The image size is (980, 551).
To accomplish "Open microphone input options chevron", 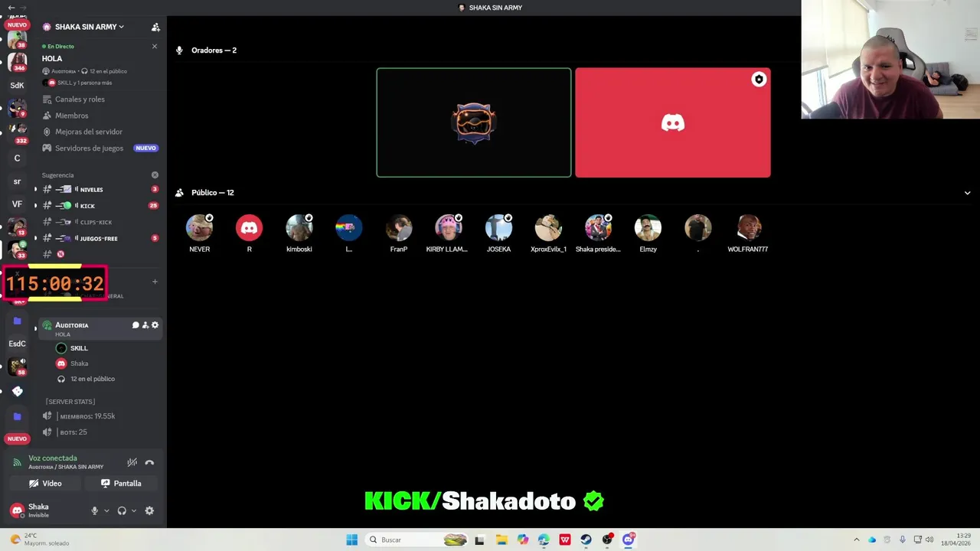I will [x=106, y=510].
